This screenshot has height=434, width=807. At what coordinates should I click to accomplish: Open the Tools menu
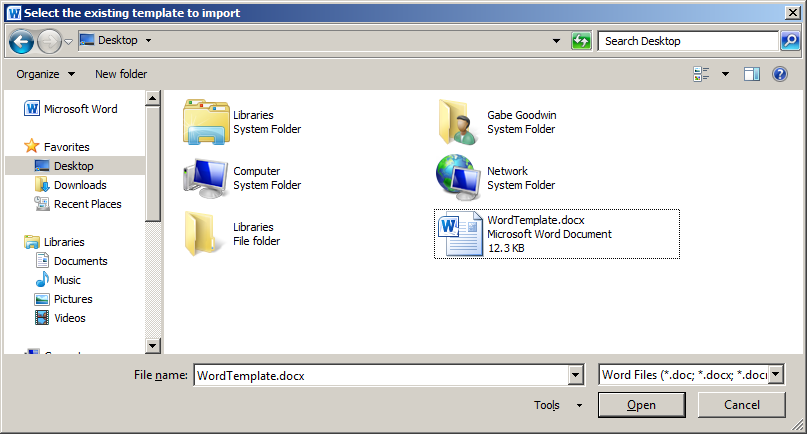pos(558,405)
